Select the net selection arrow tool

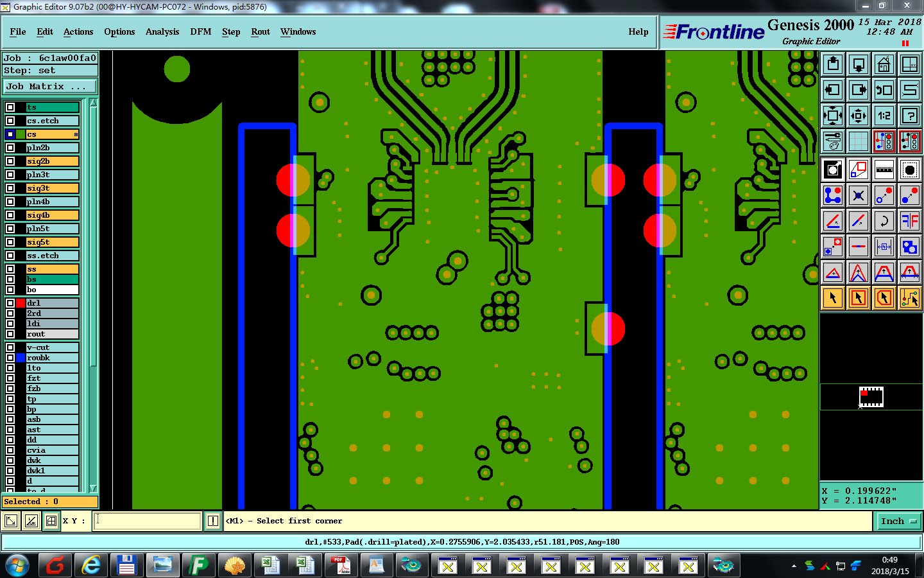[x=910, y=298]
